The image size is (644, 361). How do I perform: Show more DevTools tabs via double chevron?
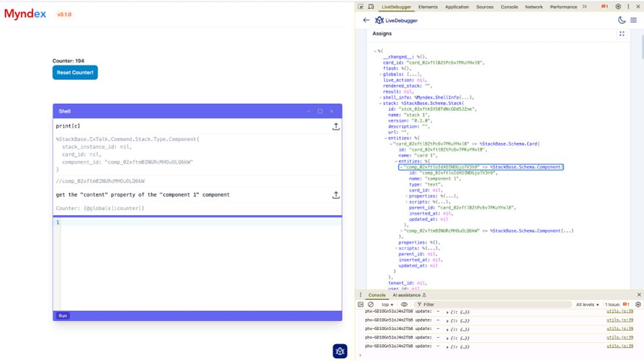[585, 6]
